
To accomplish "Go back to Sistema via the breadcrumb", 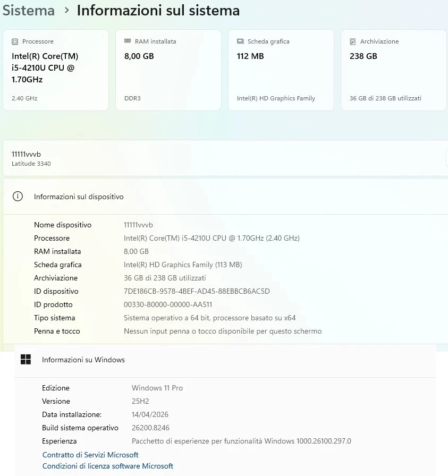I will tap(29, 10).
